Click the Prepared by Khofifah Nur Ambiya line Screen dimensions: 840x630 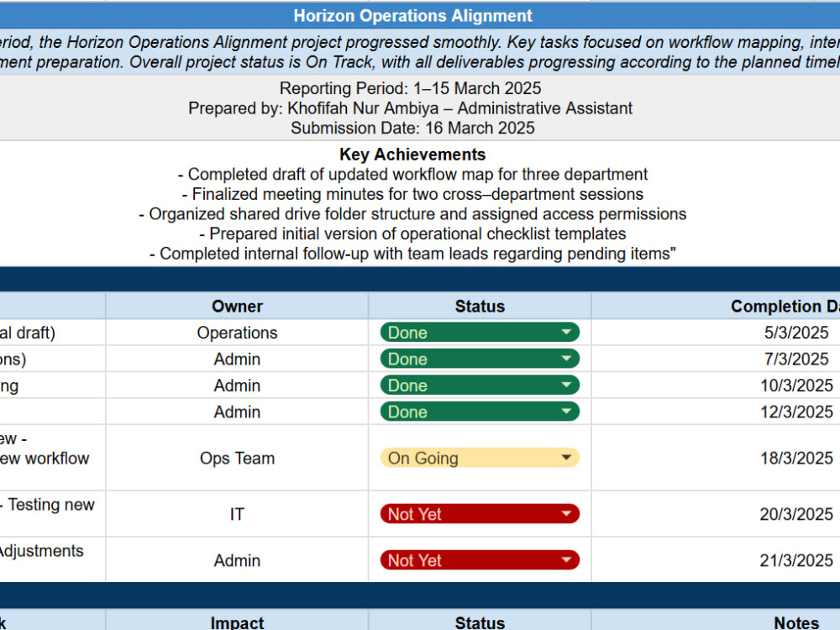click(x=411, y=108)
